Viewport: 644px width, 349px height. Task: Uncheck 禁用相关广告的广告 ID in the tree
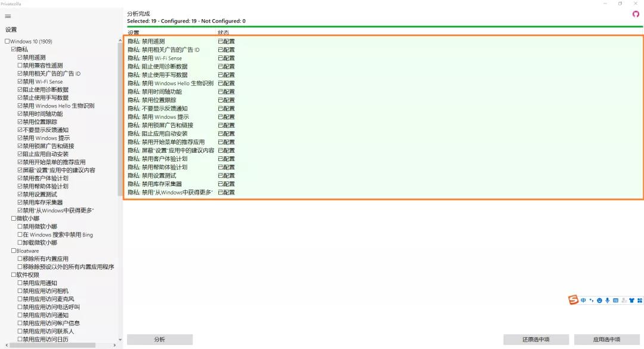click(x=20, y=73)
